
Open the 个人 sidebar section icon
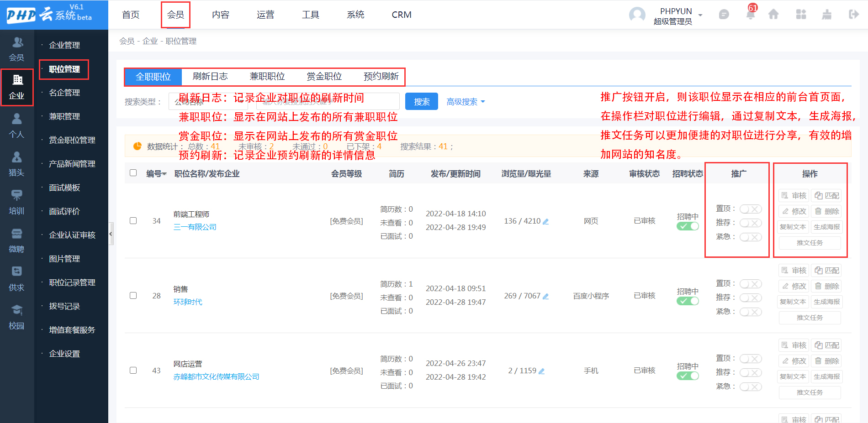click(17, 119)
